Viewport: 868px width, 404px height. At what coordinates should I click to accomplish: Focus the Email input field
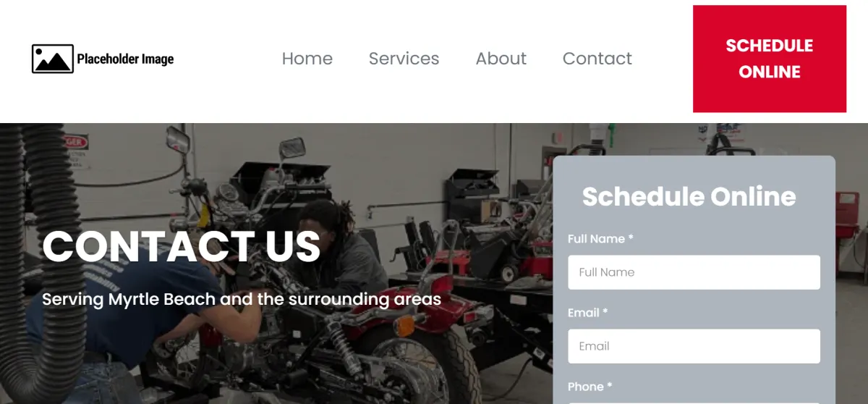(694, 346)
